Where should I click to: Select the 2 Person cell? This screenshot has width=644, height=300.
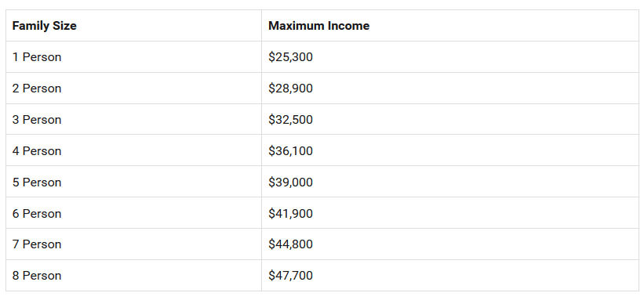pos(133,89)
